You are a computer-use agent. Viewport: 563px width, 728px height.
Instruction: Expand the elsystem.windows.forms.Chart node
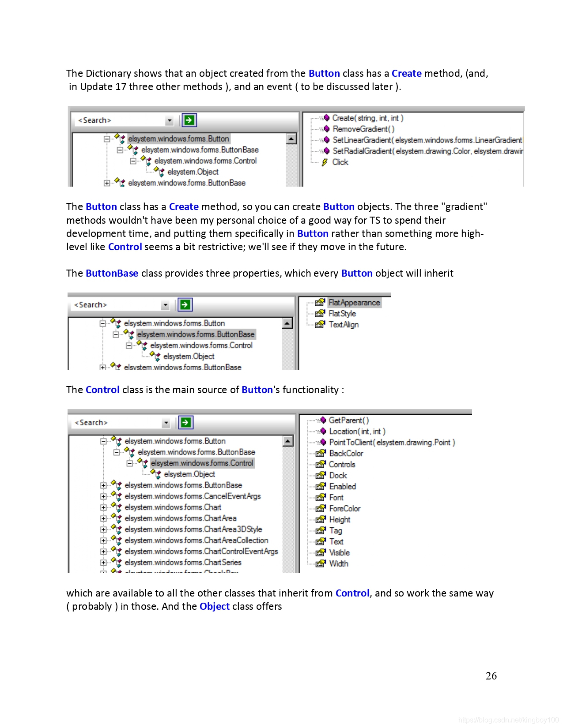pos(103,507)
